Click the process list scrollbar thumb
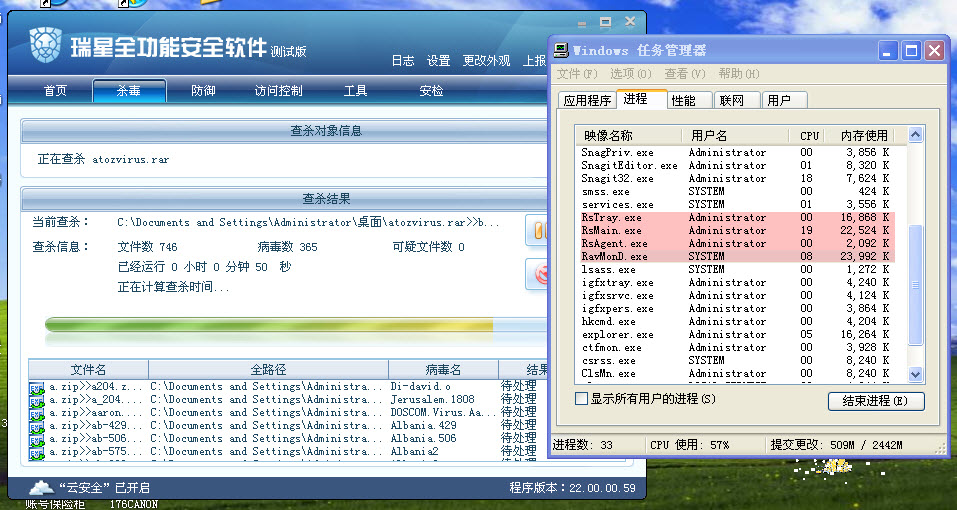 (x=915, y=285)
